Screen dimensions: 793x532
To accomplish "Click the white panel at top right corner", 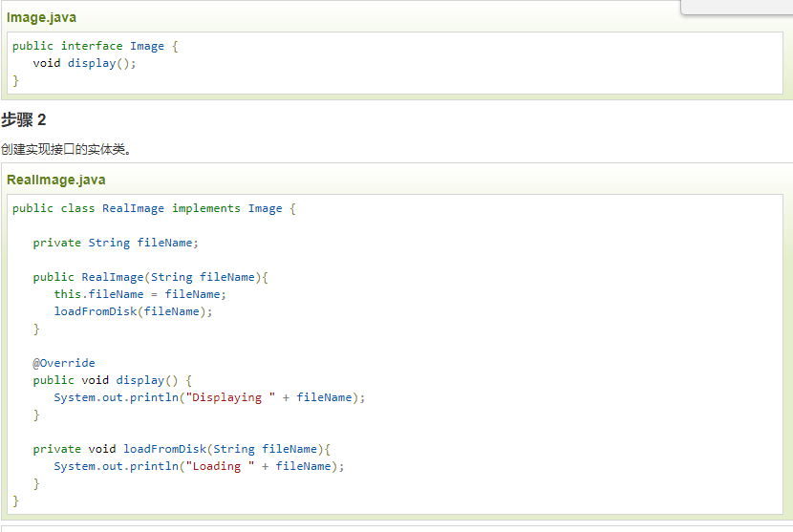I will click(x=736, y=7).
